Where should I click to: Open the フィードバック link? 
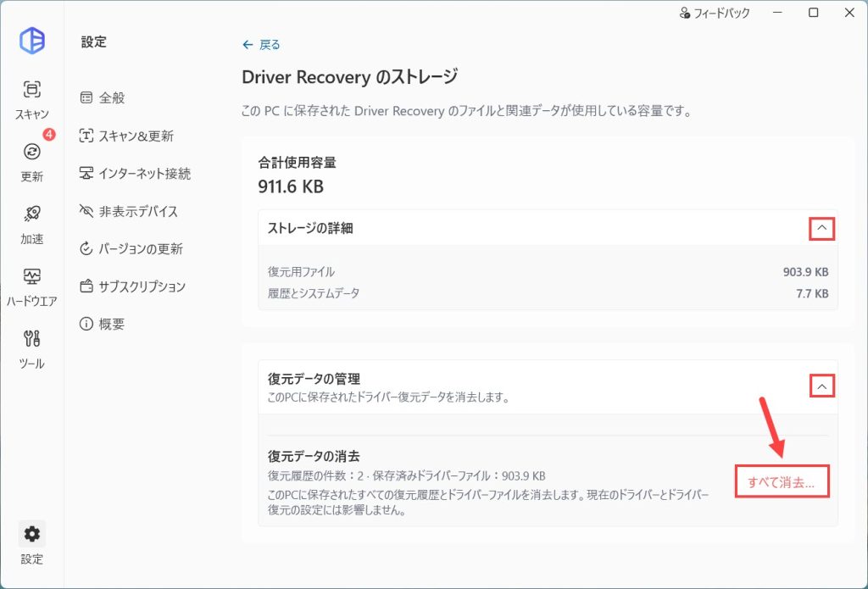click(x=715, y=13)
